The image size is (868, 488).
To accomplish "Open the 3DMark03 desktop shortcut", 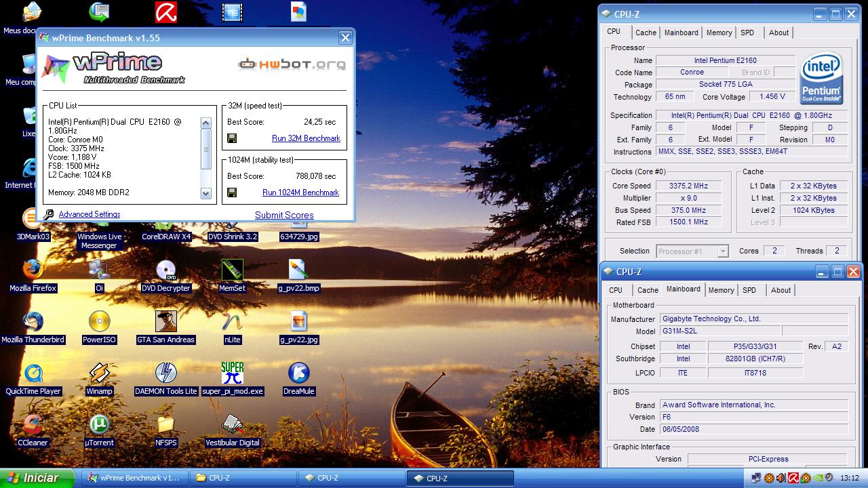I will pos(33,224).
